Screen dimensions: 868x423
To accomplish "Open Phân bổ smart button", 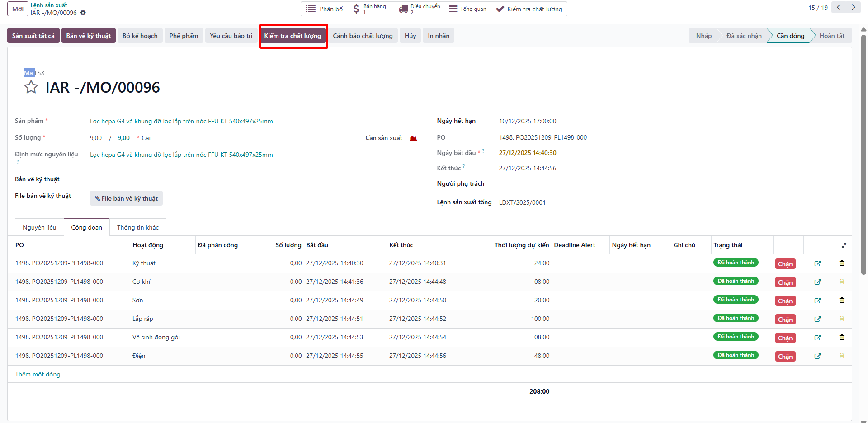I will coord(325,9).
